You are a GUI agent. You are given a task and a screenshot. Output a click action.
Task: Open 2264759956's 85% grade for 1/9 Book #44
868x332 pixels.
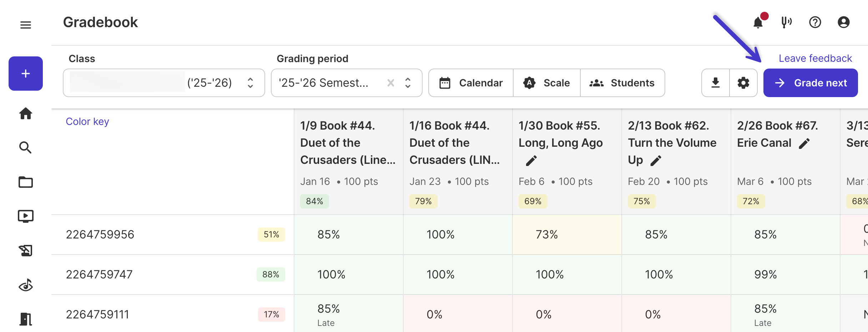349,235
